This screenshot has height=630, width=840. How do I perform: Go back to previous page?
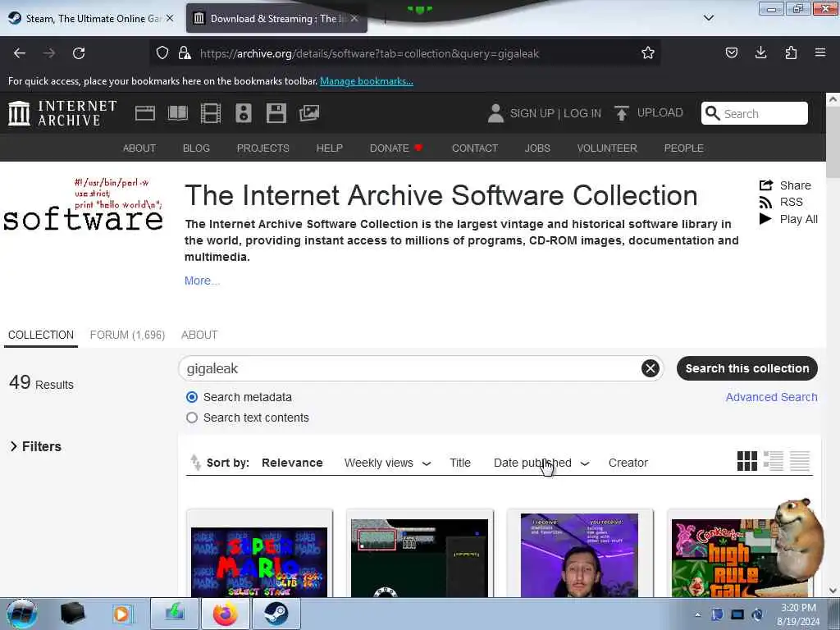tap(20, 53)
